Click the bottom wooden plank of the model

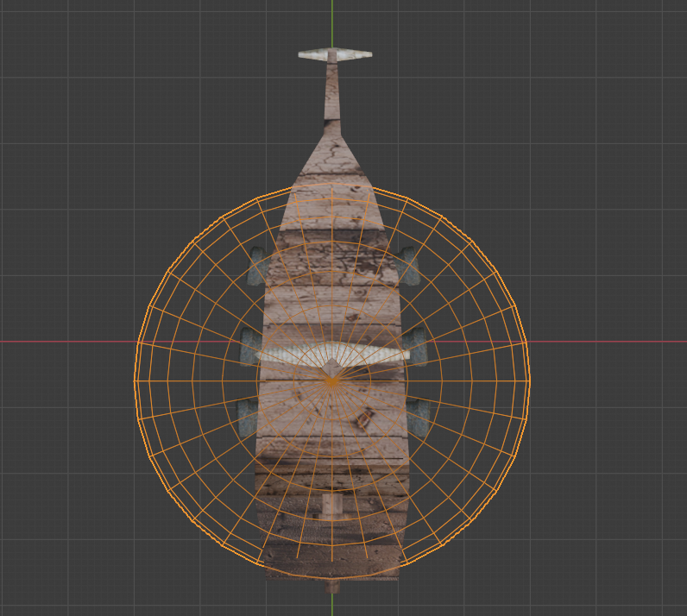(332, 561)
